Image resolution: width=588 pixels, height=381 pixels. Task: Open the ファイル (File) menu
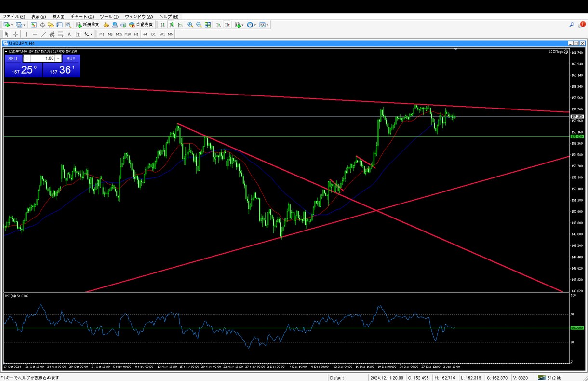pos(14,17)
